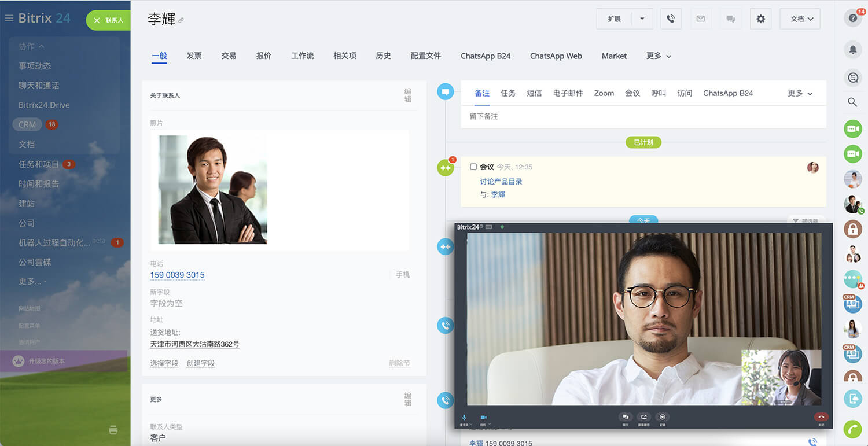The width and height of the screenshot is (868, 446).
Task: Click the camera icon in video call
Action: coord(483,417)
